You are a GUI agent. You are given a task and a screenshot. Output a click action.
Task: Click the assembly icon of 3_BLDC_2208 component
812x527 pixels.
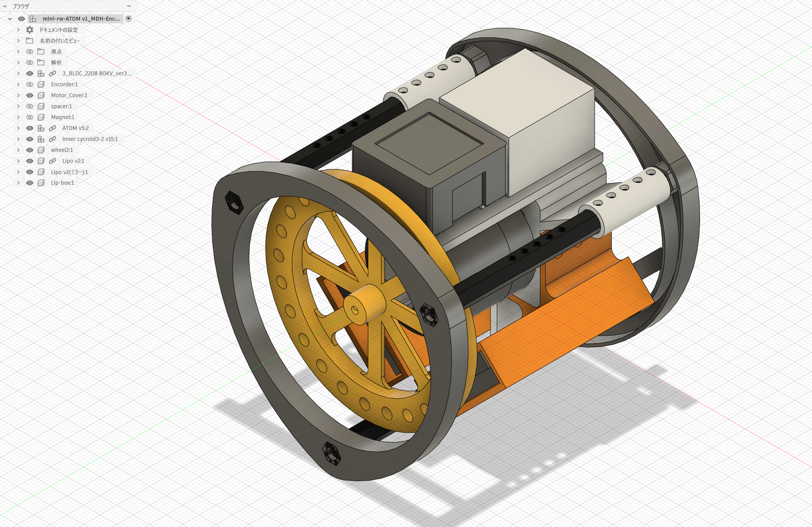pyautogui.click(x=41, y=74)
